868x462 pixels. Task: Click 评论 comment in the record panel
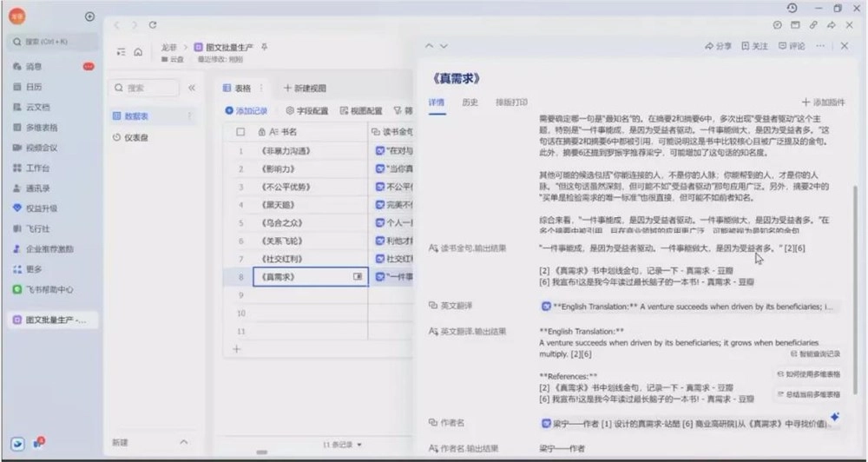pos(792,46)
